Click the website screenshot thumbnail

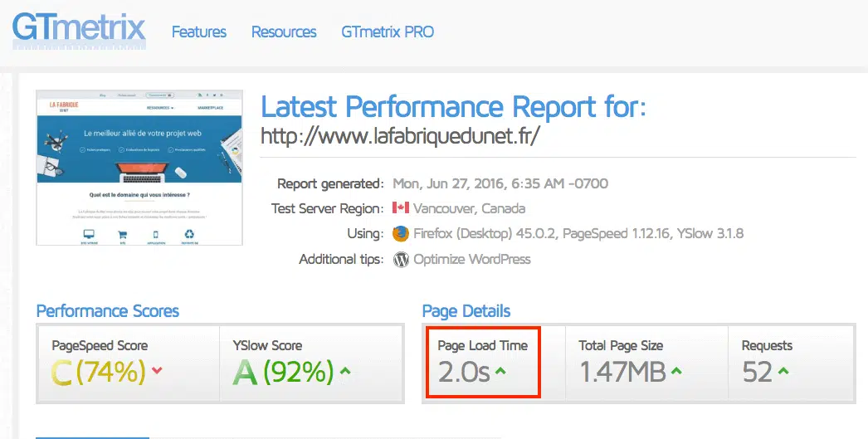click(x=139, y=168)
